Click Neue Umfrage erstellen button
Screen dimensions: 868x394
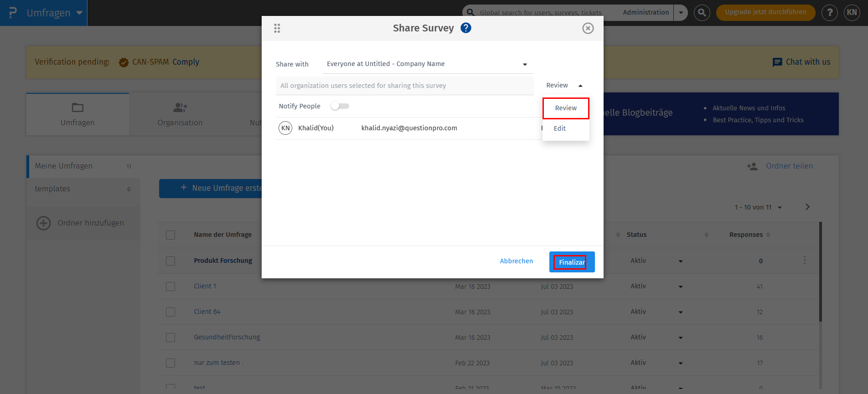(211, 189)
